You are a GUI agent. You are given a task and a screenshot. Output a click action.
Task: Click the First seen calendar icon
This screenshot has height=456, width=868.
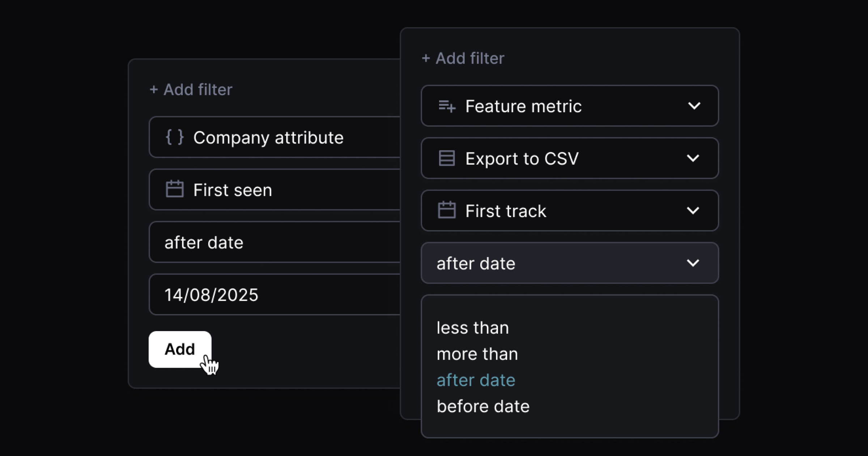175,189
